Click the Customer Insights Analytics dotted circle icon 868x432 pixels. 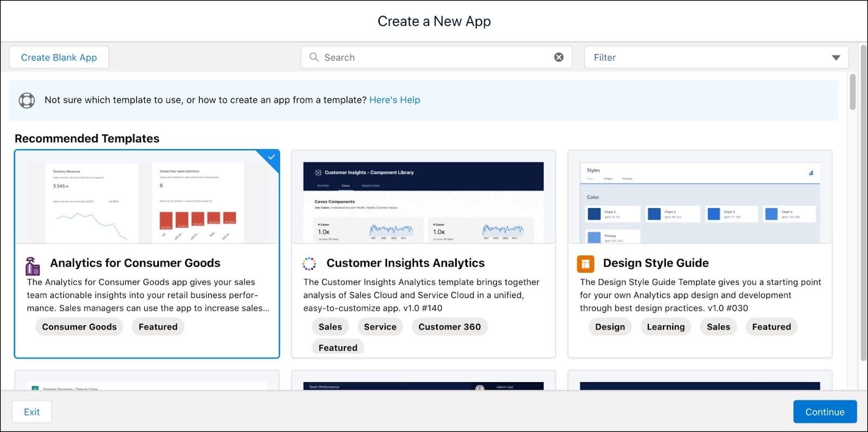[309, 263]
